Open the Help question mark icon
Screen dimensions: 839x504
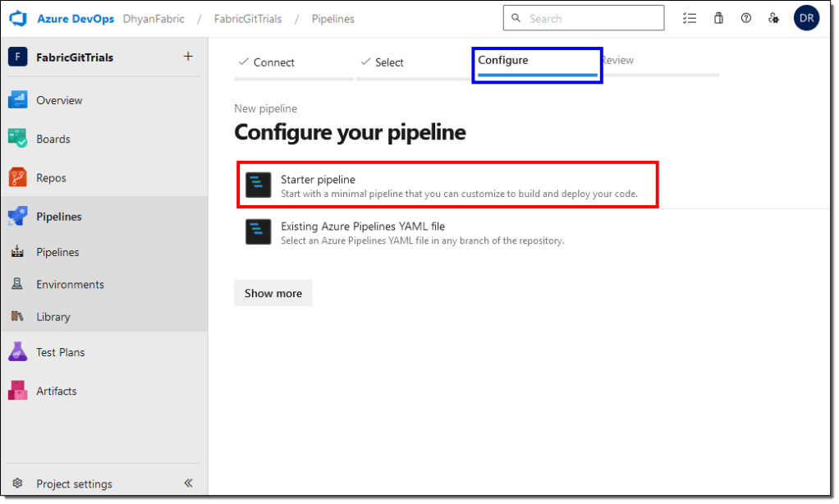point(745,18)
